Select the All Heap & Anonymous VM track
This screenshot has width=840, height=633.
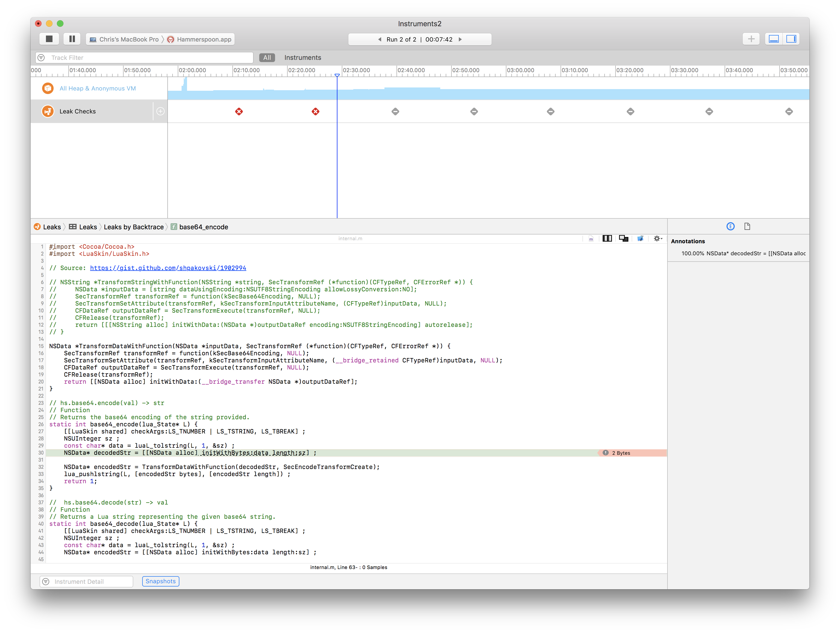[x=99, y=89]
